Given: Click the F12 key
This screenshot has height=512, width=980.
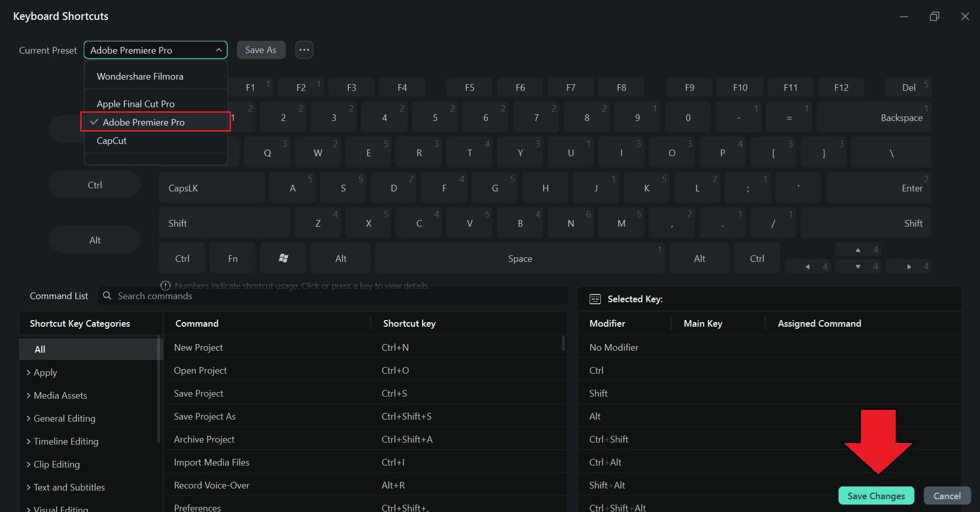Looking at the screenshot, I should (x=841, y=88).
